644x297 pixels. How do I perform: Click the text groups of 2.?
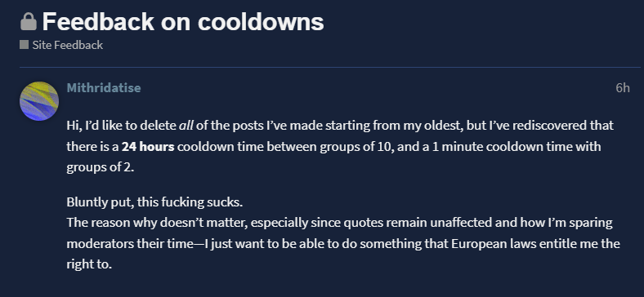tap(101, 167)
